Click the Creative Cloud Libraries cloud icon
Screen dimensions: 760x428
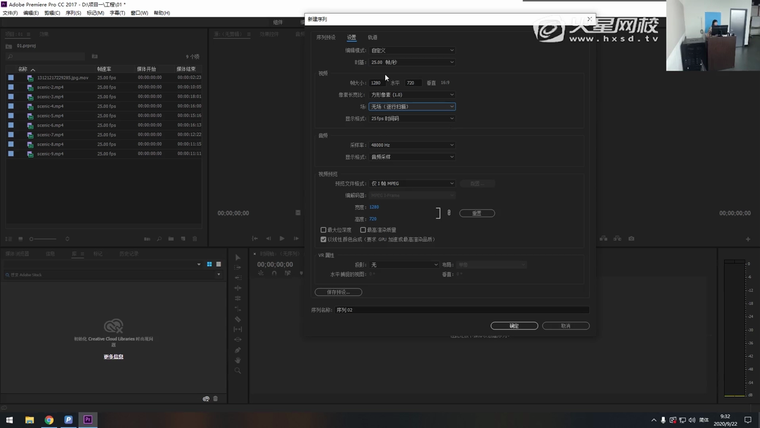pyautogui.click(x=115, y=326)
